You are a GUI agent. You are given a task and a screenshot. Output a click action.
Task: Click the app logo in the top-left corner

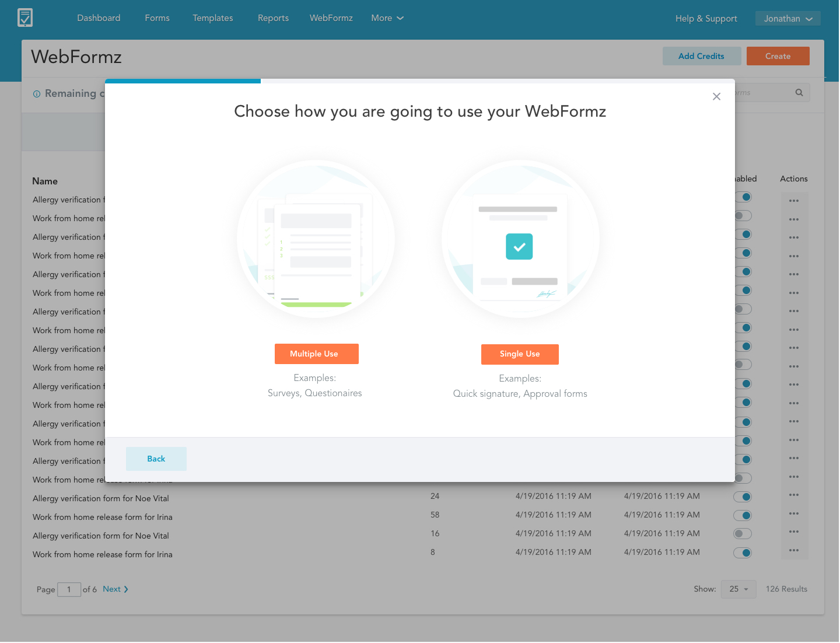25,18
